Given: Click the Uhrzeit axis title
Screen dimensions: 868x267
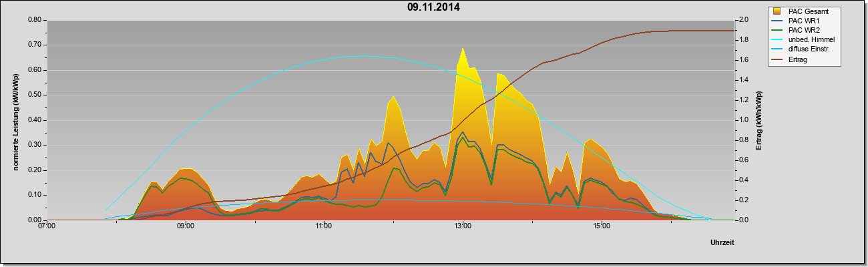Looking at the screenshot, I should [x=722, y=243].
